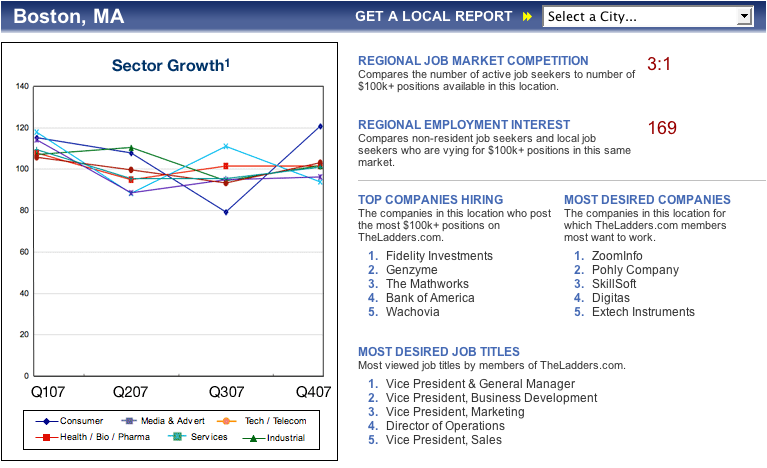Click Services legend marker icon
The width and height of the screenshot is (767, 468).
pyautogui.click(x=178, y=436)
